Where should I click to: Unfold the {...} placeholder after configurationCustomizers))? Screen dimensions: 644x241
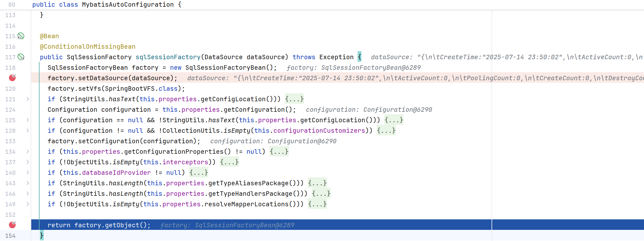coord(386,131)
